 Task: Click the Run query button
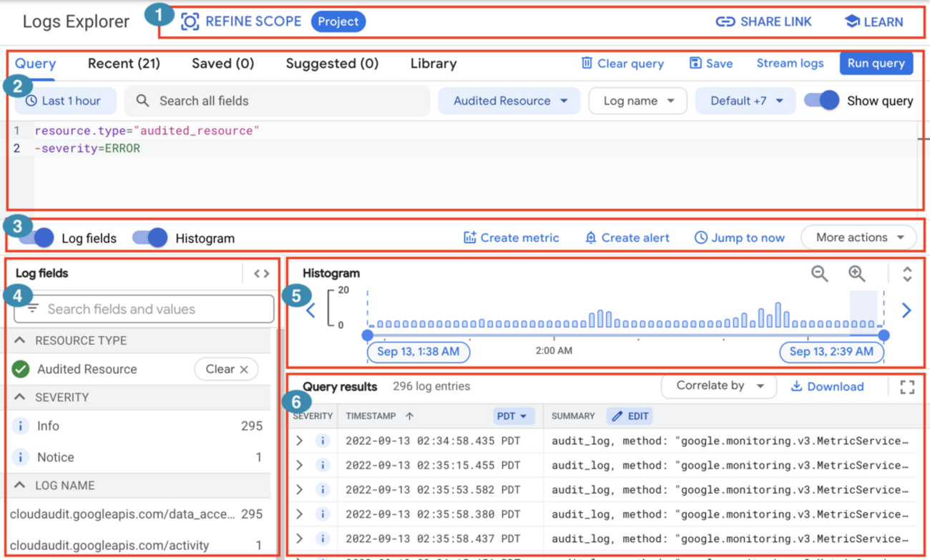point(876,63)
